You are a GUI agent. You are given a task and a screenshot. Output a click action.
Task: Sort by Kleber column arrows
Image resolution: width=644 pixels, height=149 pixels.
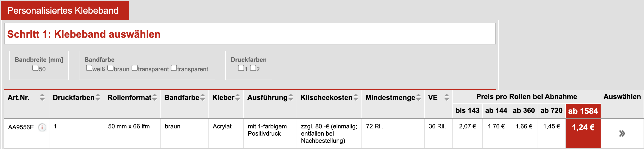[238, 97]
